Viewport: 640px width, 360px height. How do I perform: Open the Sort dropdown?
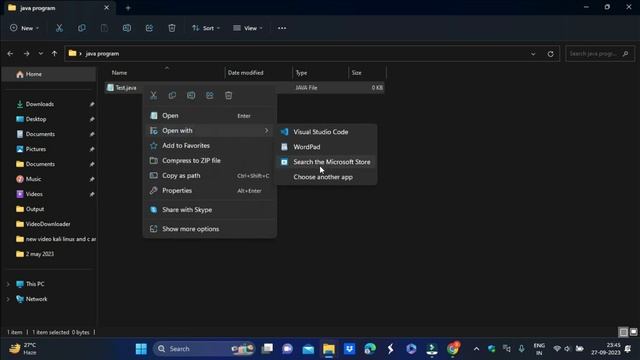206,28
